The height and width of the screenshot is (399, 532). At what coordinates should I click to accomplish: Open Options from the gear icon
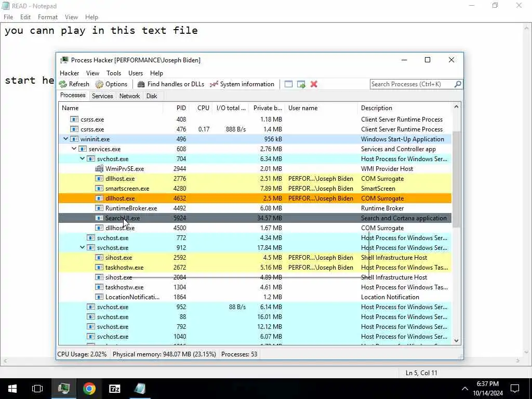[99, 84]
